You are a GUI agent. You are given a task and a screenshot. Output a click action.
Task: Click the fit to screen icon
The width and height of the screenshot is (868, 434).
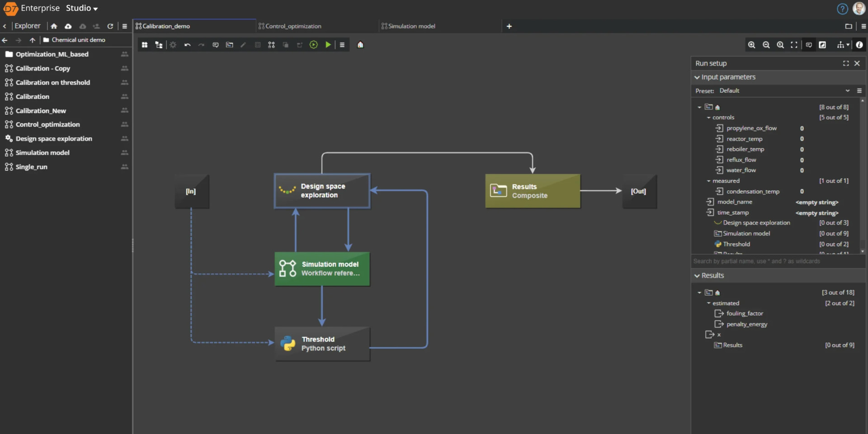click(x=794, y=45)
